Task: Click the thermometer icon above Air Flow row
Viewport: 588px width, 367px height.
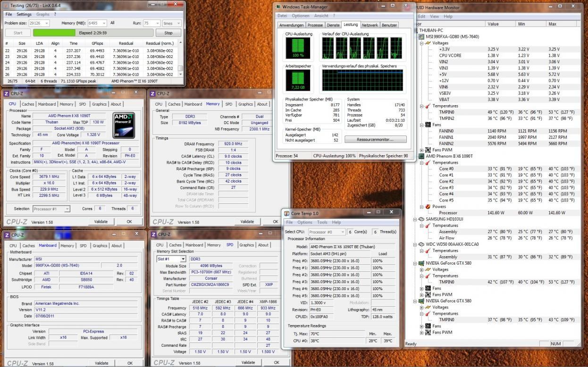Action: (x=428, y=225)
